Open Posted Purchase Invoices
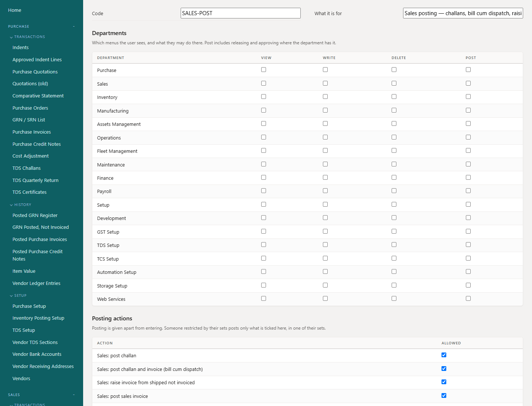 click(40, 240)
